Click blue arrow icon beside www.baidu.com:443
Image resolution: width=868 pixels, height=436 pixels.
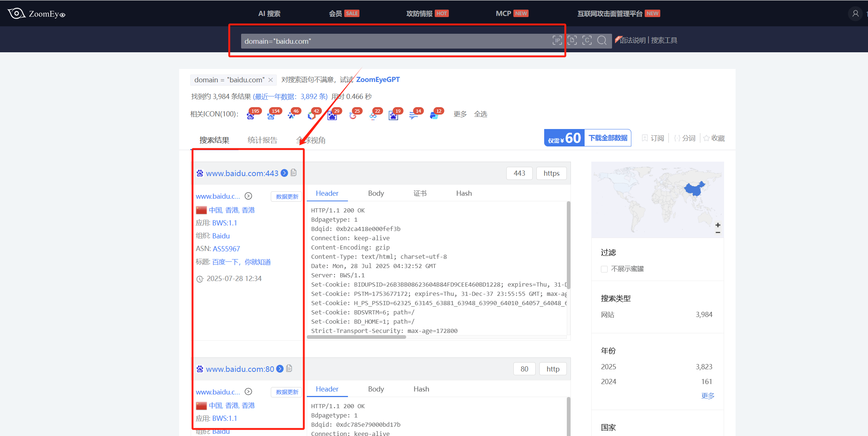click(285, 173)
